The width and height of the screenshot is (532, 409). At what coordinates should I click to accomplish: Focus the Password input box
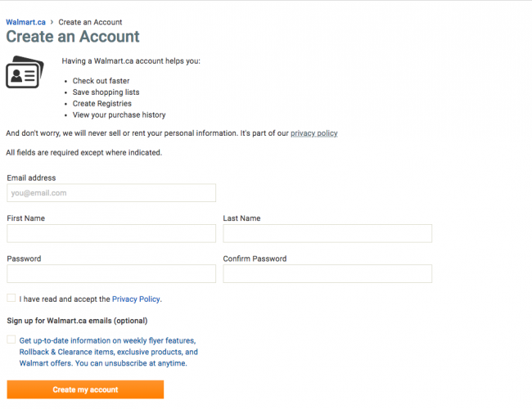point(111,274)
